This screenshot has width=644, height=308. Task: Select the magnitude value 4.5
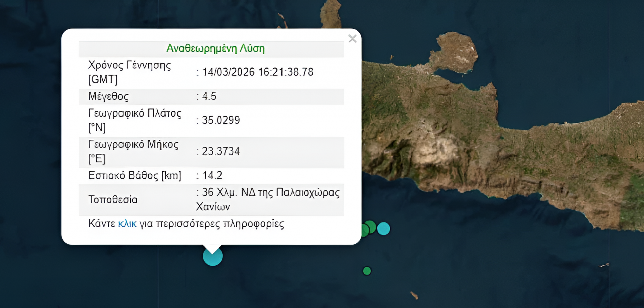pos(209,96)
